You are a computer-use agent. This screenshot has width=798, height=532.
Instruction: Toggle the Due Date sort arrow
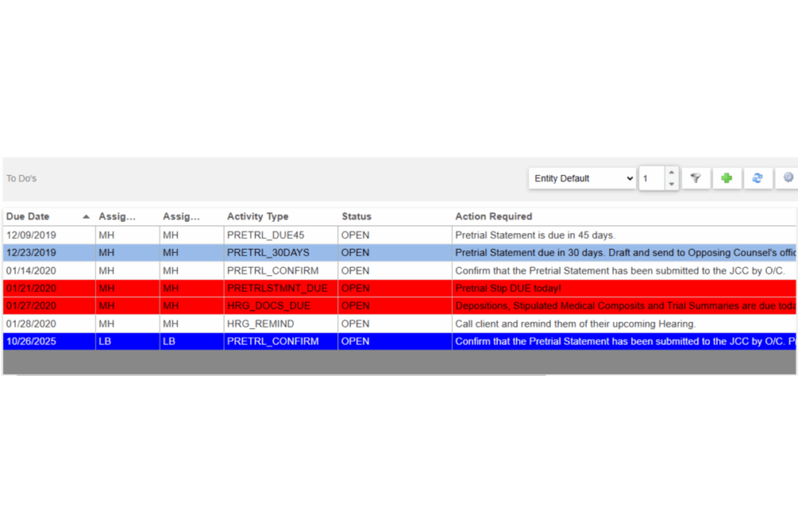[86, 217]
